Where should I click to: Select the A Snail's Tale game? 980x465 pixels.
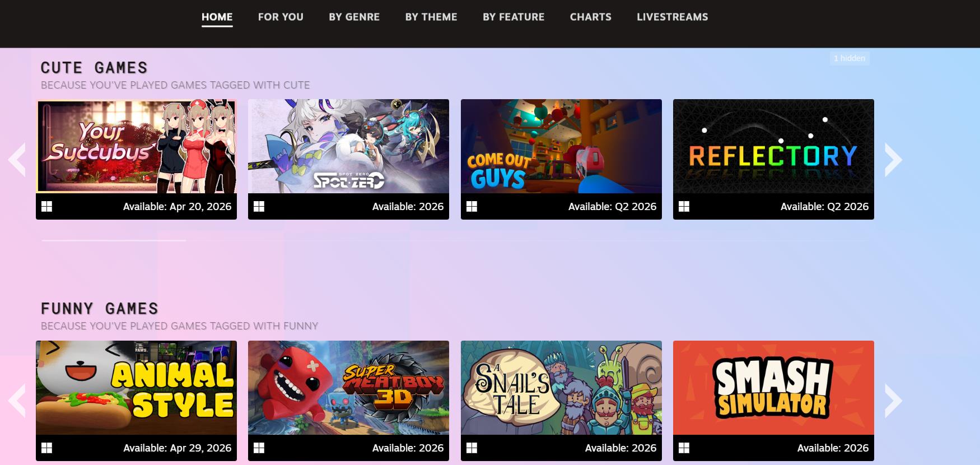coord(561,388)
